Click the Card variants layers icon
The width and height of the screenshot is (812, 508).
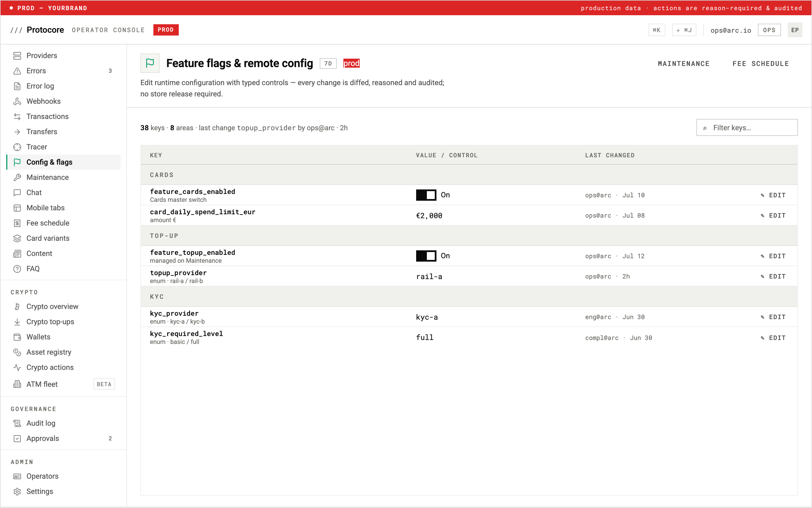tap(17, 238)
